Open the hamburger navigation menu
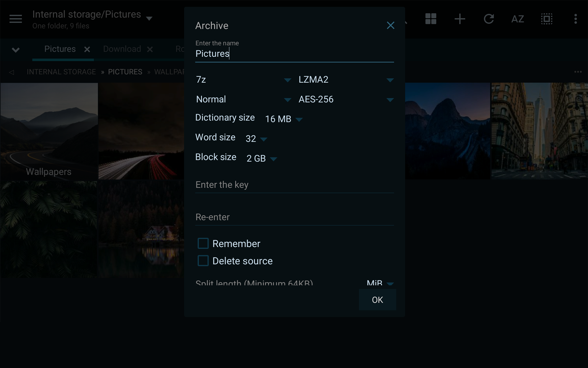The width and height of the screenshot is (588, 368). point(16,19)
